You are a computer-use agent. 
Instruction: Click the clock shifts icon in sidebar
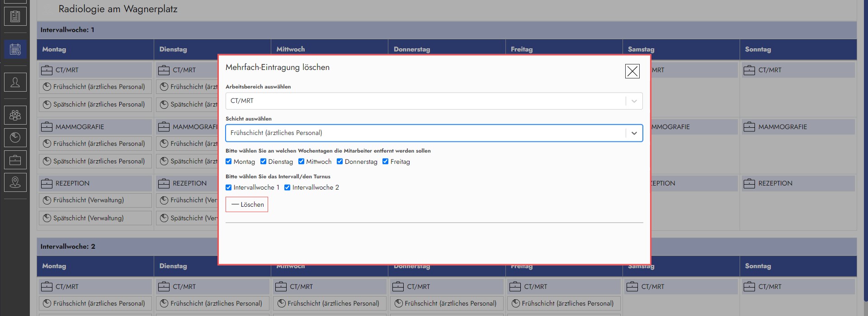tap(15, 137)
